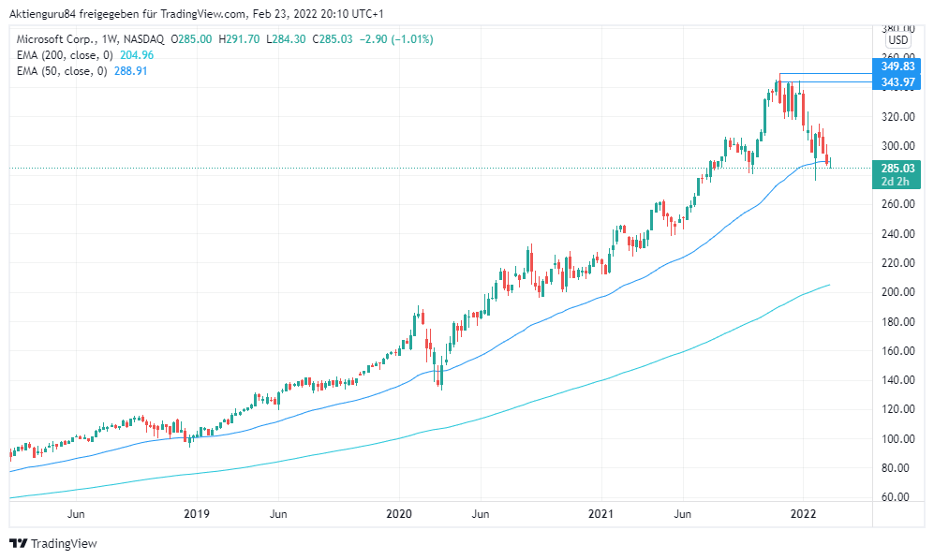Click the Jun label between 2019 and 2020

pyautogui.click(x=278, y=513)
